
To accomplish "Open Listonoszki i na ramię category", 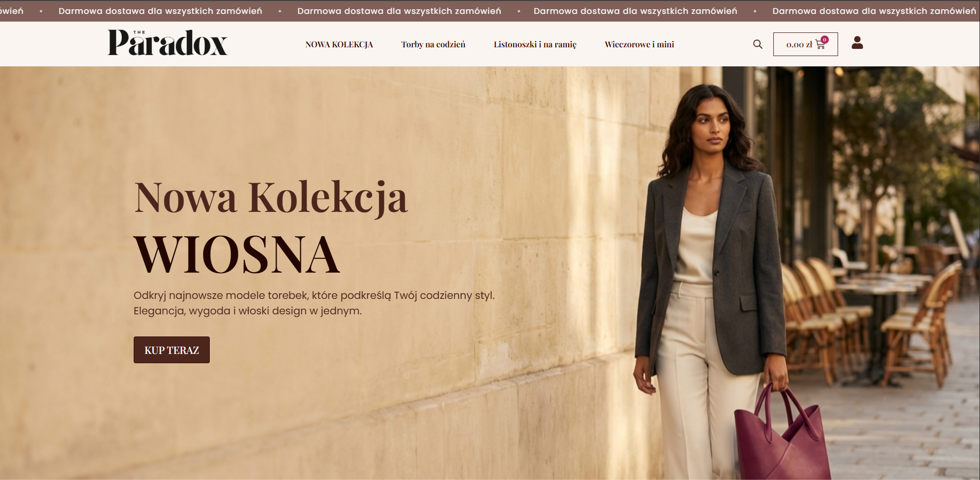I will coord(535,44).
